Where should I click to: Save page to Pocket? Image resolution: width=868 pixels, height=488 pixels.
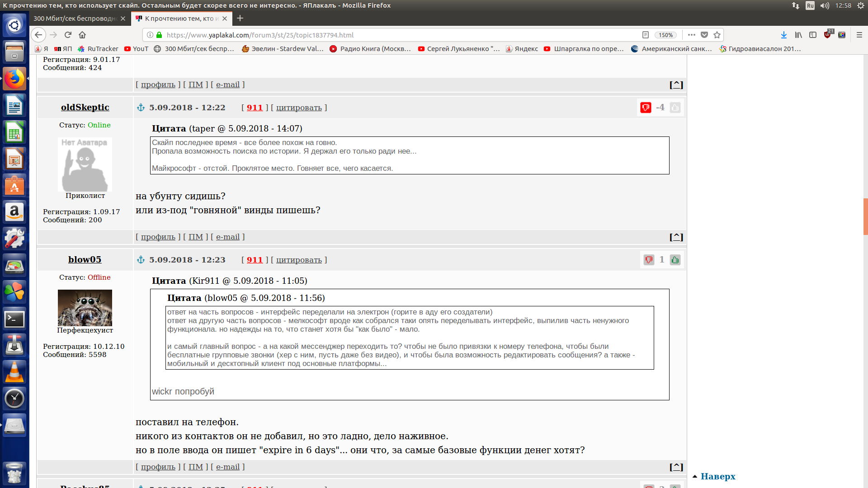[704, 35]
